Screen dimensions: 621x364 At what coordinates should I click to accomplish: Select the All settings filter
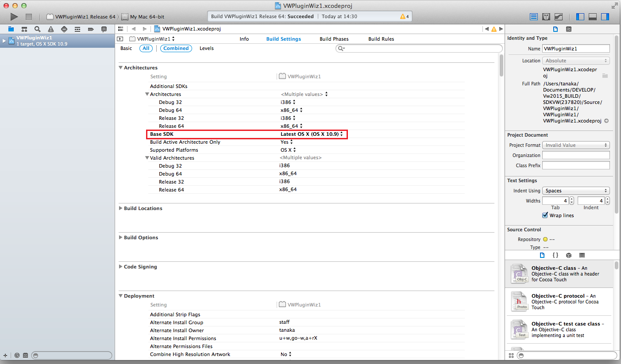pos(146,48)
